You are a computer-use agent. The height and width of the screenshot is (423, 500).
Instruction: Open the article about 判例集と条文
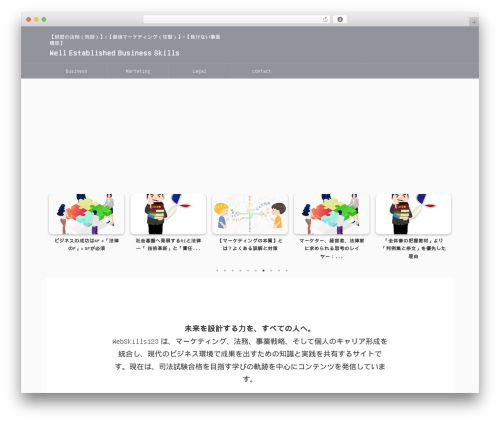413,248
